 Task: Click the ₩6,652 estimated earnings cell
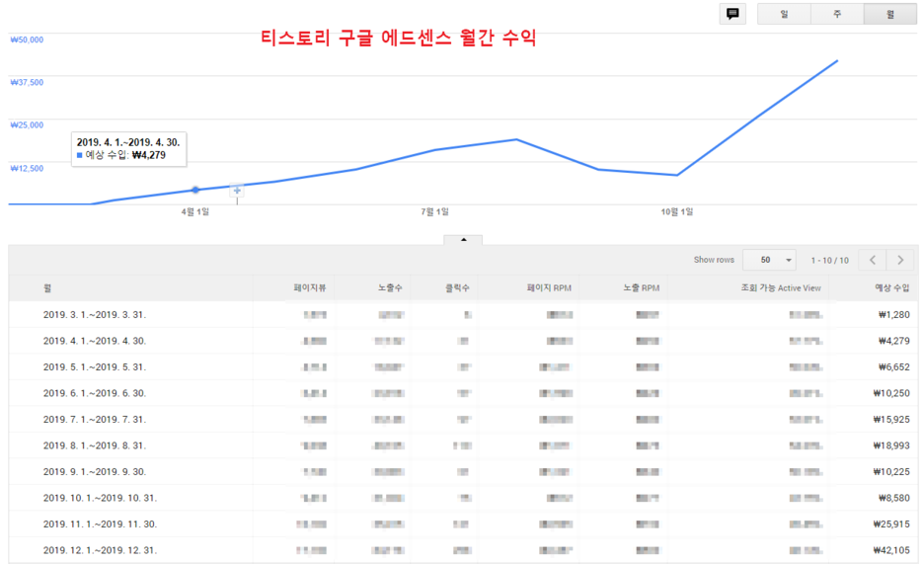(x=894, y=366)
